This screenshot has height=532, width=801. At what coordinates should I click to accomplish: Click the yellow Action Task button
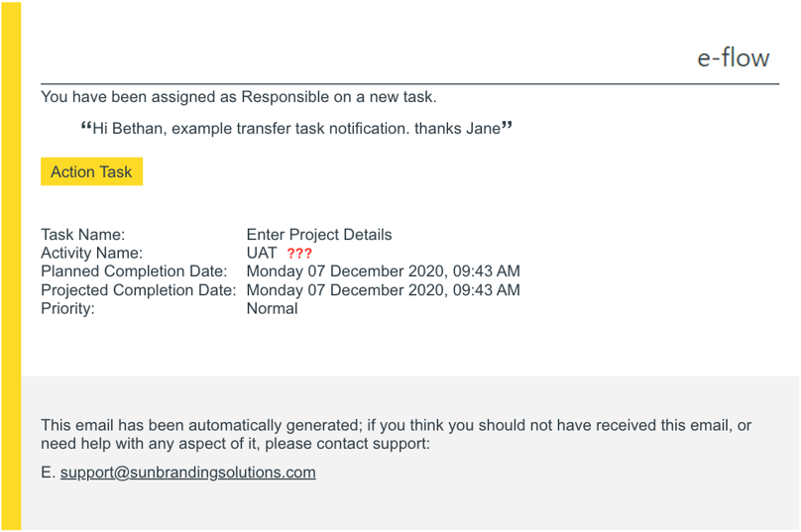tap(91, 171)
